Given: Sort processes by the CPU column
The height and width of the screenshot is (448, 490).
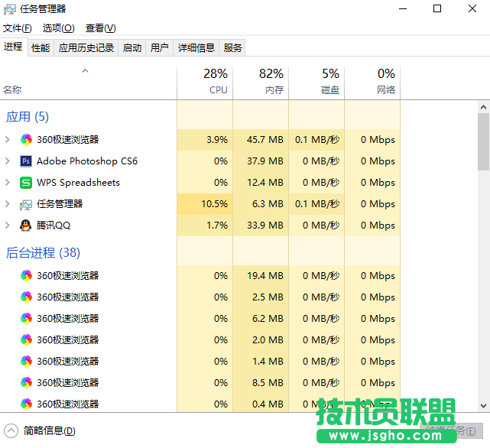Looking at the screenshot, I should pyautogui.click(x=205, y=83).
